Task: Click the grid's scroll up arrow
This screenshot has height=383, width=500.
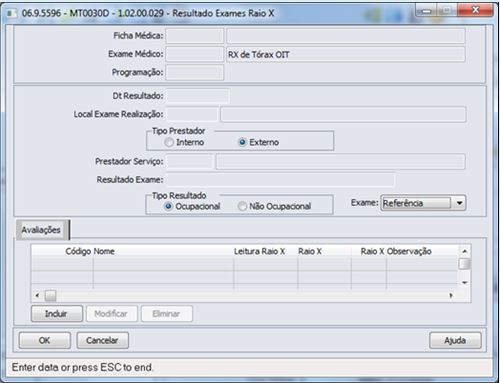Action: pyautogui.click(x=464, y=251)
